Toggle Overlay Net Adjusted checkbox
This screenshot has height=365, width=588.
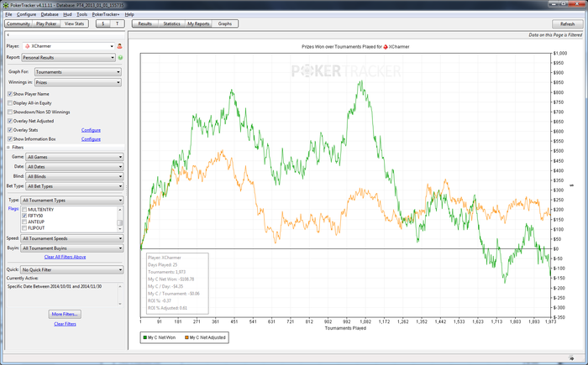coord(10,121)
